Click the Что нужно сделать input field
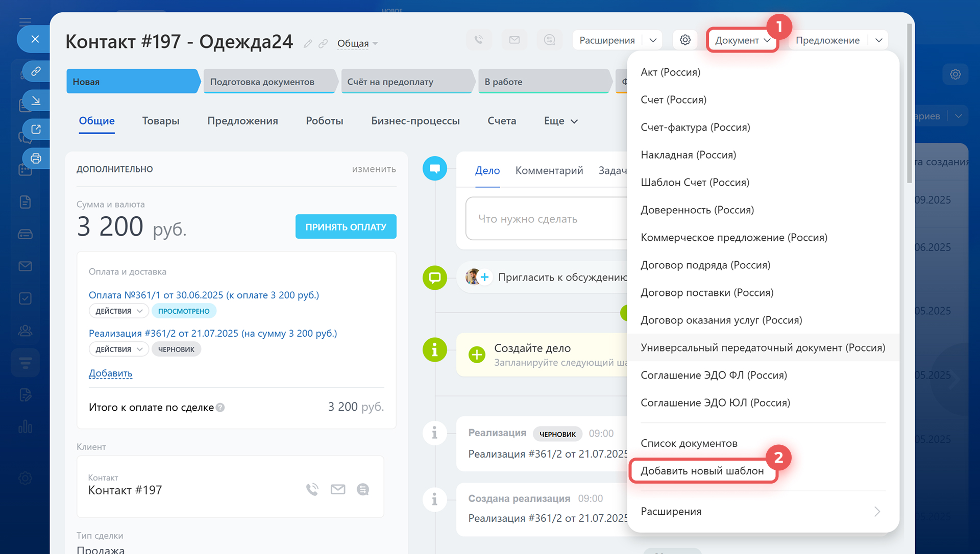980x554 pixels. (546, 219)
